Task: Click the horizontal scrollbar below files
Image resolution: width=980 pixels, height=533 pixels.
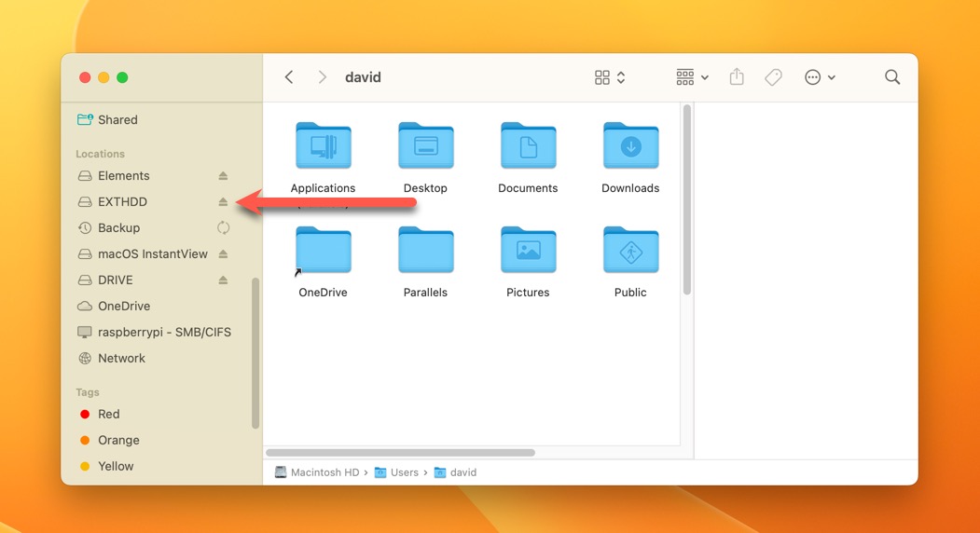Action: pos(401,452)
